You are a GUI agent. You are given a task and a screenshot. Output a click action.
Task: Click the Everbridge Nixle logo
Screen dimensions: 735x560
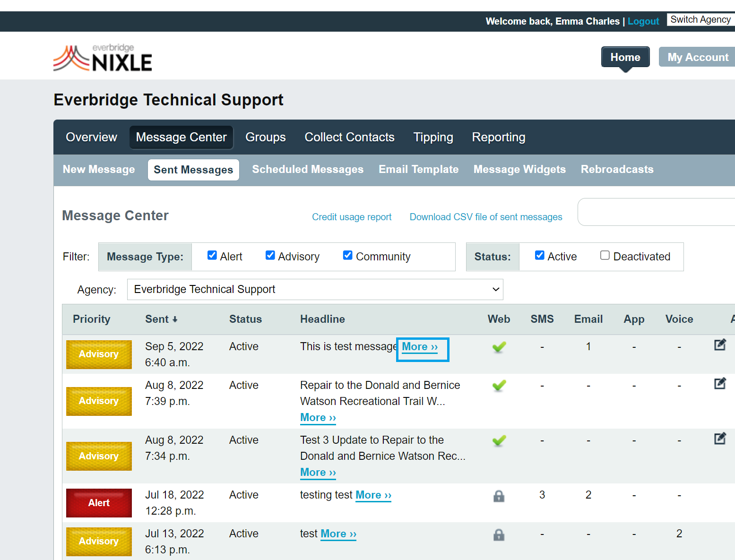(x=103, y=58)
